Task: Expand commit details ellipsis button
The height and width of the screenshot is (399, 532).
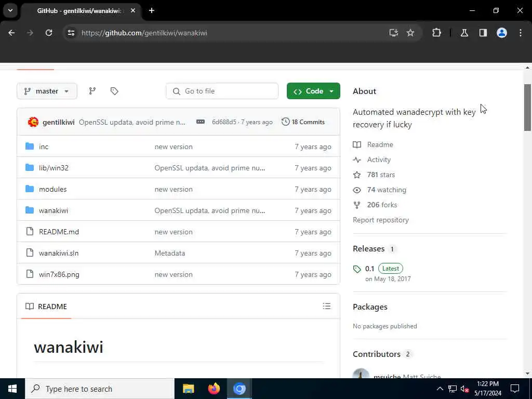Action: click(x=201, y=122)
